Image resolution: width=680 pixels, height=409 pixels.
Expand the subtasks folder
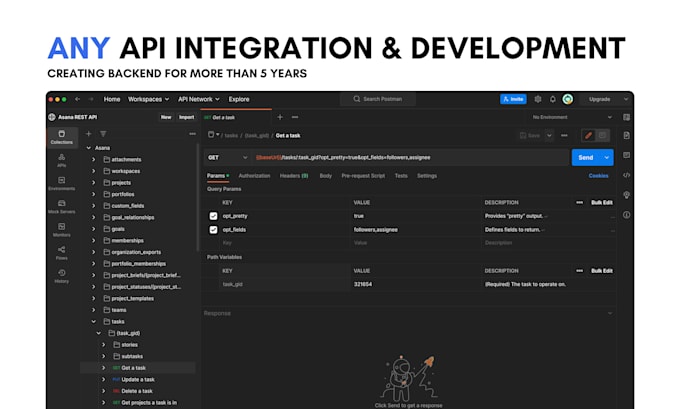tap(104, 357)
